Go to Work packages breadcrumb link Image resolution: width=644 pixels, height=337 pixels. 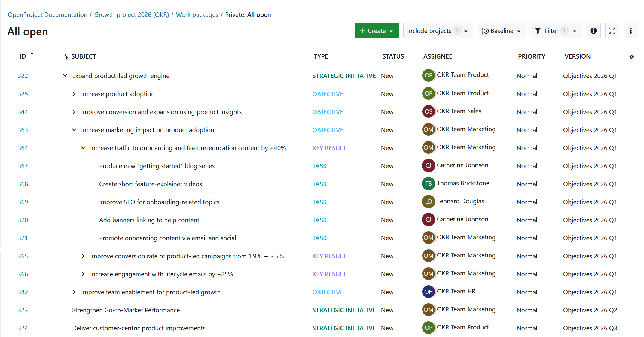point(197,15)
